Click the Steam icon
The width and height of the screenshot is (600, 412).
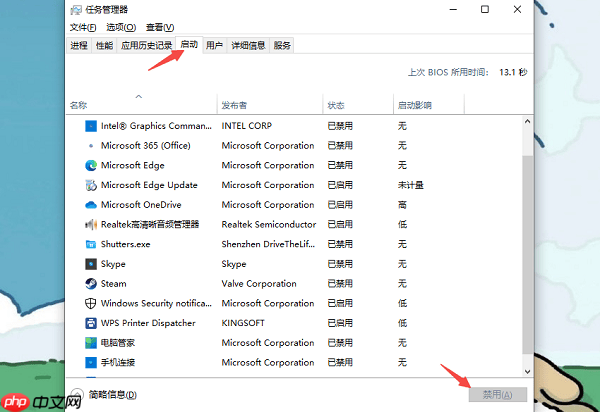coord(91,284)
